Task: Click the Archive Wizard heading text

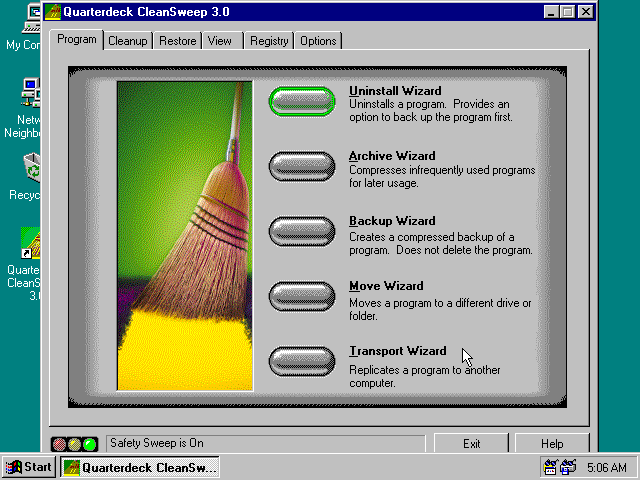Action: coord(392,156)
